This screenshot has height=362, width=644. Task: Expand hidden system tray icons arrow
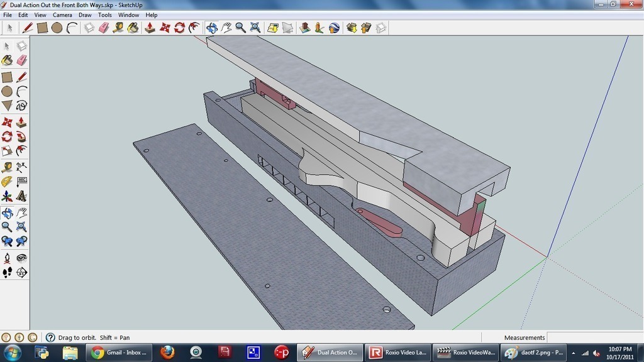click(x=573, y=353)
